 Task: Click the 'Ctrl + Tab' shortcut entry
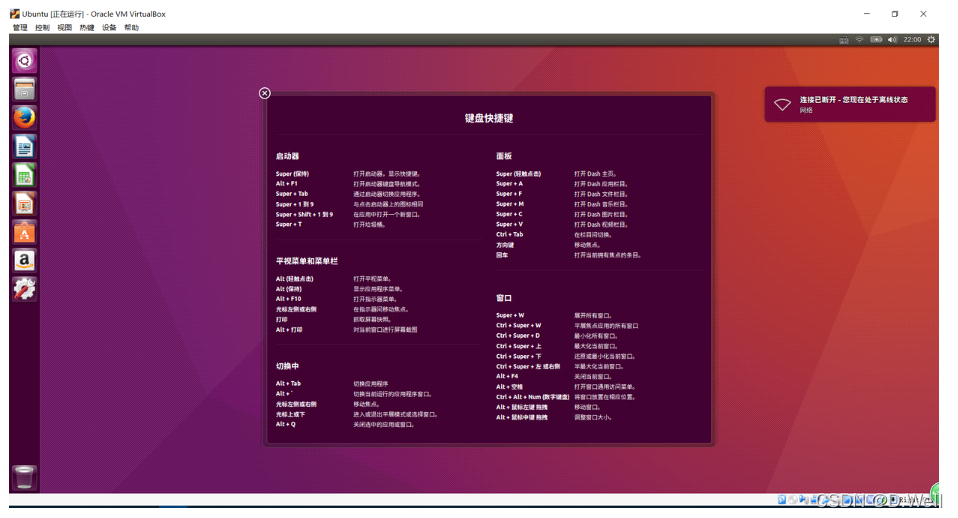(510, 235)
